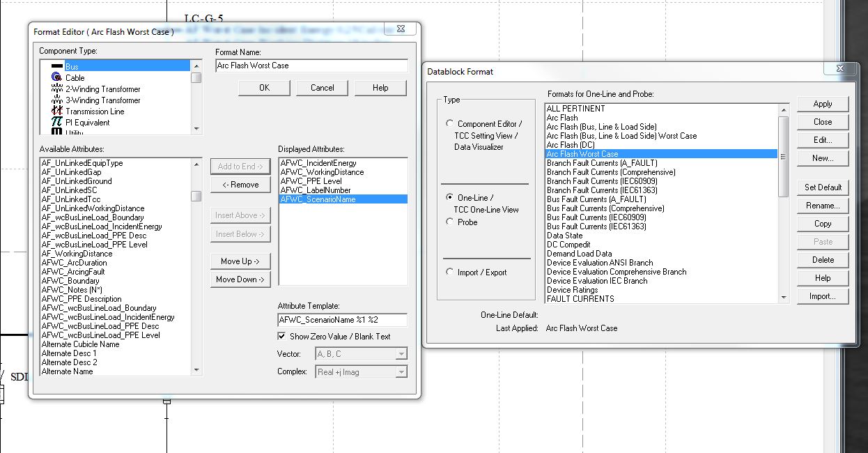Click Cancel in Format Editor
This screenshot has height=453, width=868.
(323, 88)
